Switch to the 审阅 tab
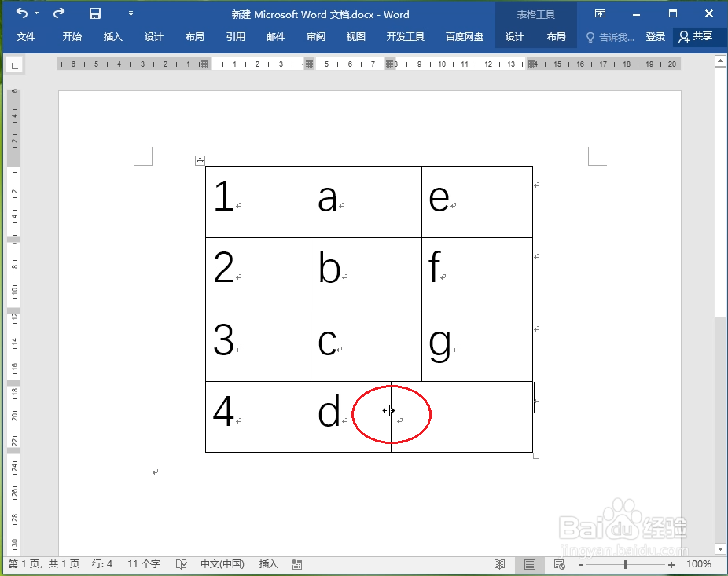The height and width of the screenshot is (576, 728). coord(316,37)
